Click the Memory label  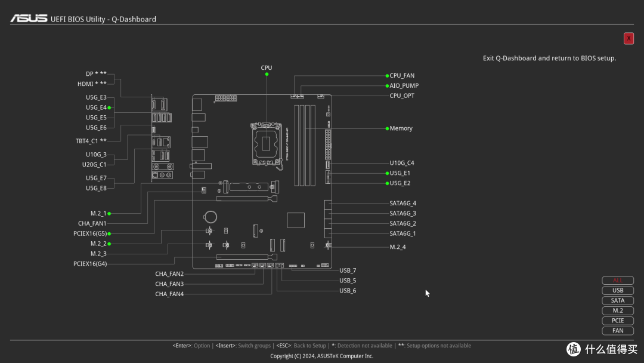(x=401, y=128)
